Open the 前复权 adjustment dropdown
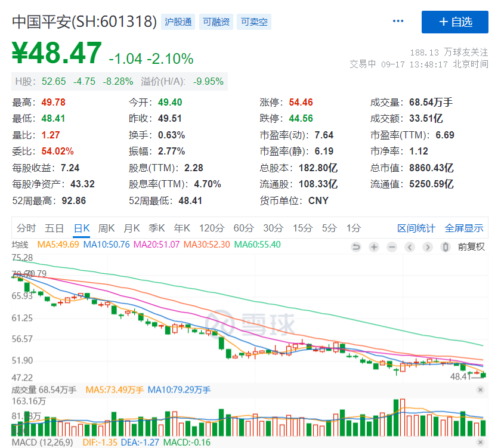This screenshot has height=448, width=501. click(x=471, y=247)
